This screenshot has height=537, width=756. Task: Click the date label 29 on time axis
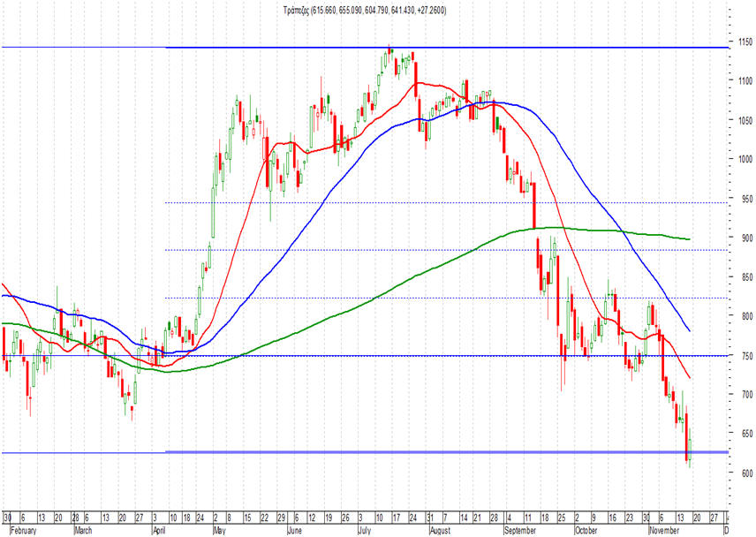281,518
